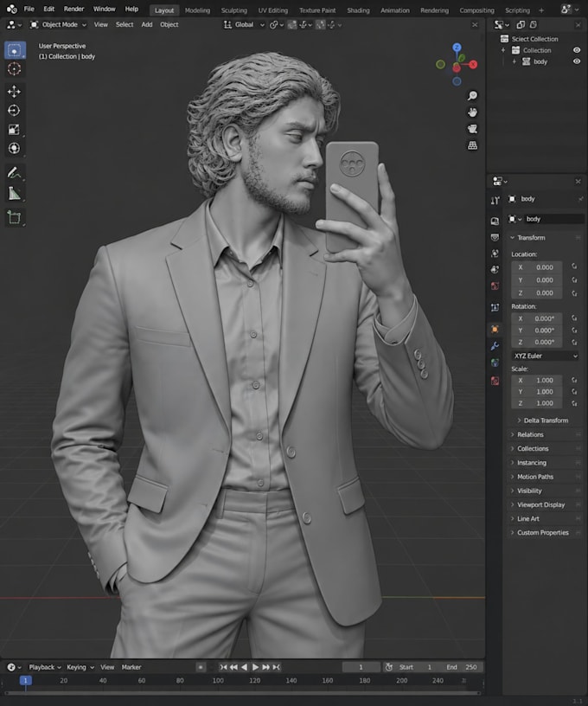Choose the Move tool

pos(15,92)
